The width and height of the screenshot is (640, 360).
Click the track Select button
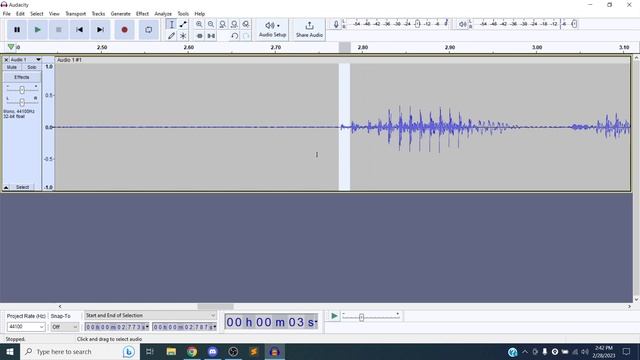coord(22,187)
